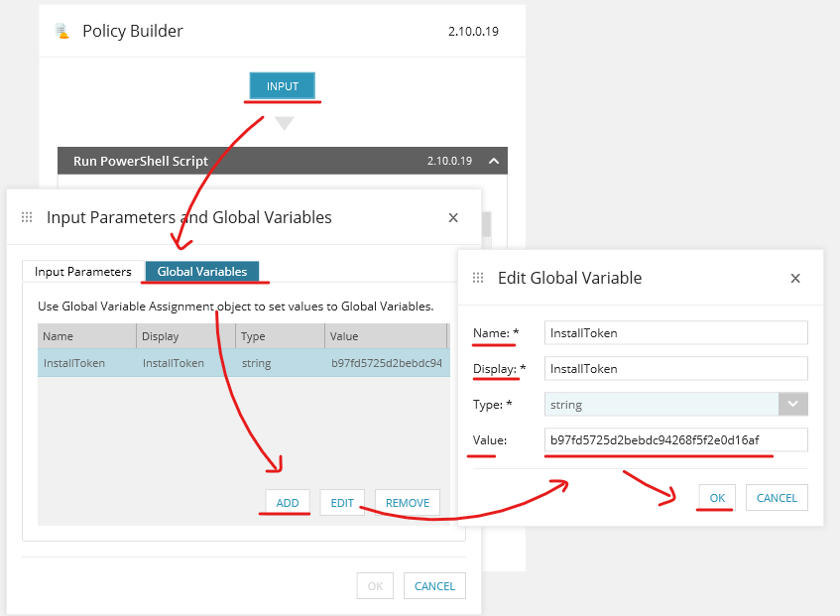
Task: Click the INPUT button in Policy Builder
Action: tap(283, 86)
